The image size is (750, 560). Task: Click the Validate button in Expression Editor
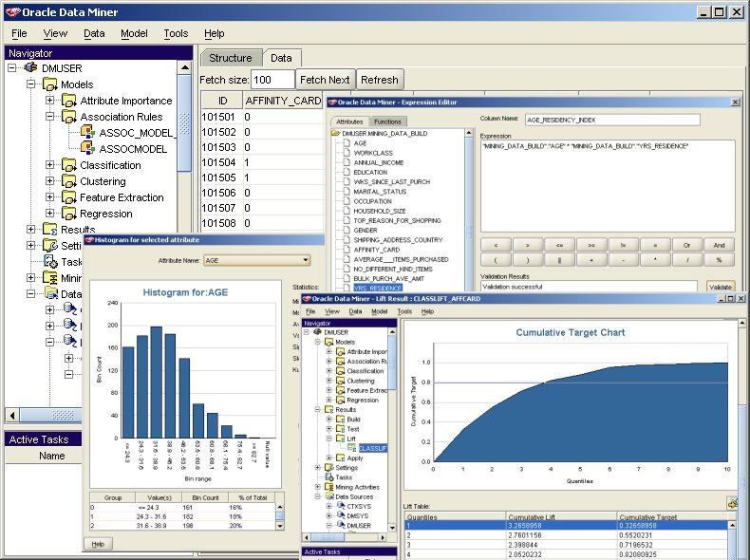721,286
